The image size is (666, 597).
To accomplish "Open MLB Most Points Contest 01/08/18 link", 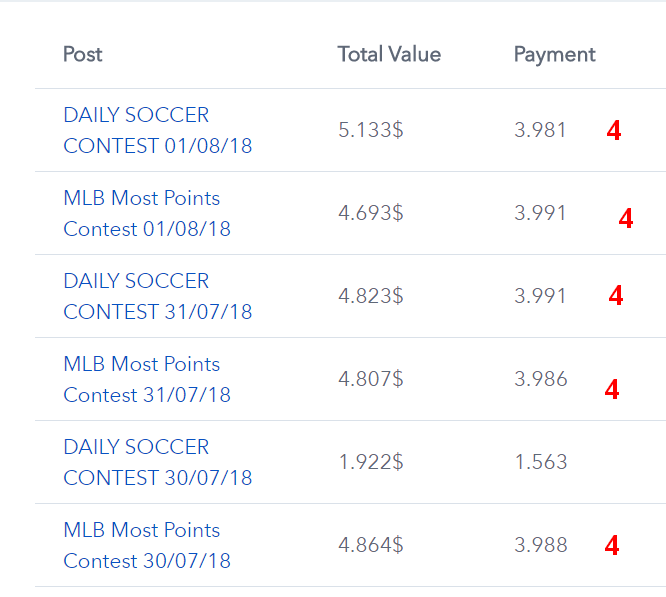I will tap(147, 213).
